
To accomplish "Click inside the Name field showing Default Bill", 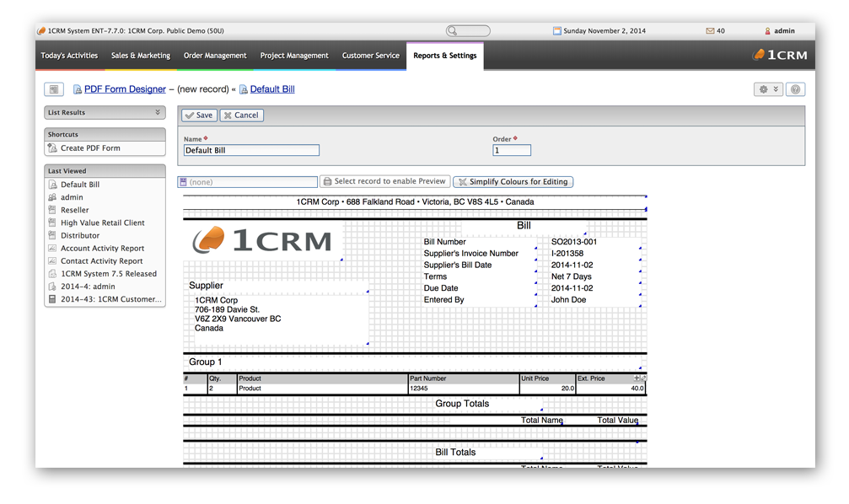I will pyautogui.click(x=250, y=149).
